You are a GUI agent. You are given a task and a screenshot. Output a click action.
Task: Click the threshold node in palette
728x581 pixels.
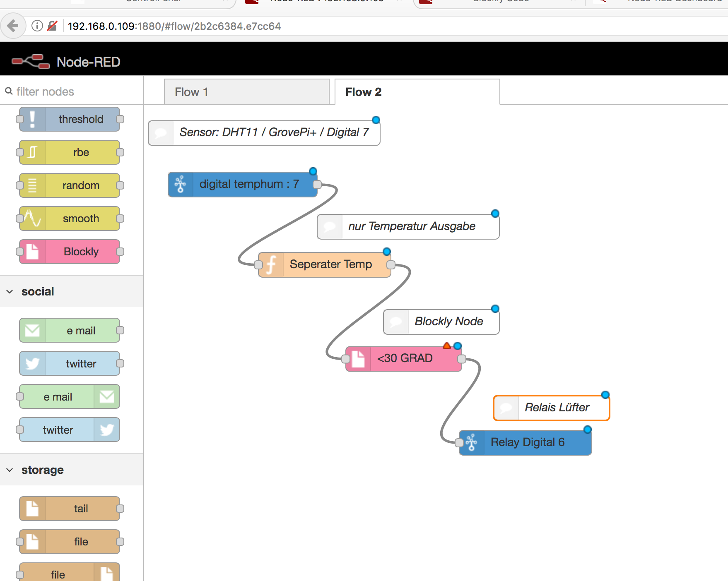(70, 119)
